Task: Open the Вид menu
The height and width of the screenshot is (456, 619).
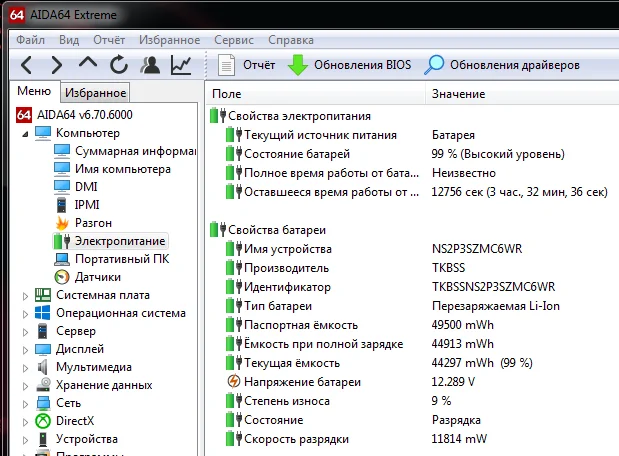Action: point(69,40)
